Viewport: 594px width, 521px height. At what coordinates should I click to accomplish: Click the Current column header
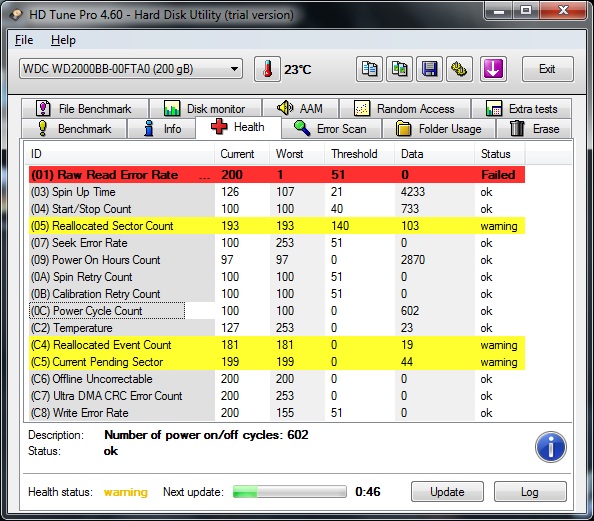coord(242,154)
